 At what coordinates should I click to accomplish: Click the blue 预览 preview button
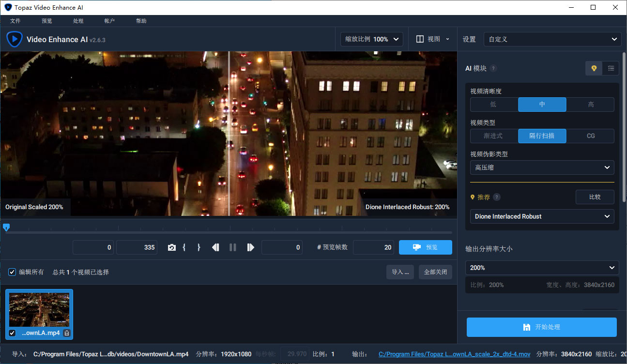tap(426, 247)
